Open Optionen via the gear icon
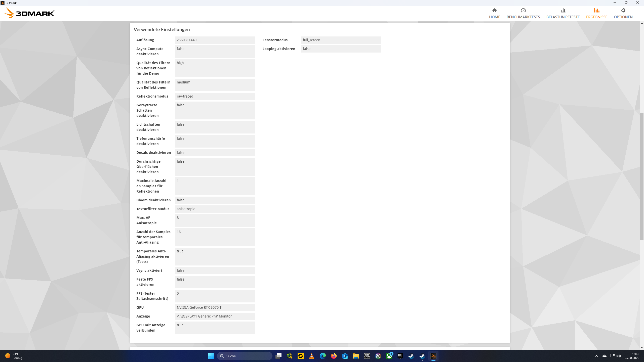Image resolution: width=644 pixels, height=362 pixels. [x=623, y=10]
